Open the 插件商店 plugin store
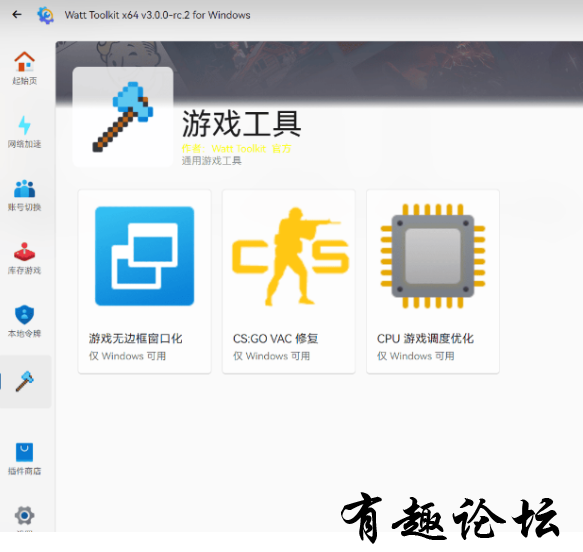The width and height of the screenshot is (583, 552). [25, 459]
